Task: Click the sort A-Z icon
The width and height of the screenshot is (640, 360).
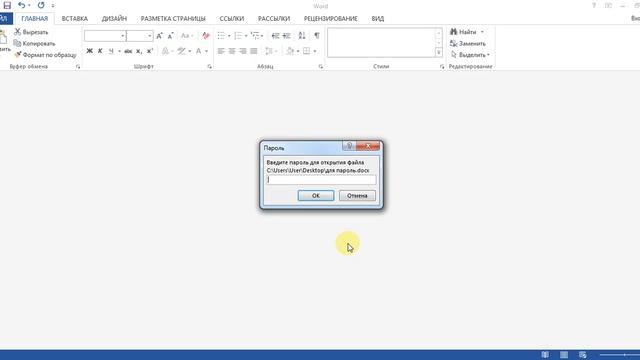Action: 302,36
